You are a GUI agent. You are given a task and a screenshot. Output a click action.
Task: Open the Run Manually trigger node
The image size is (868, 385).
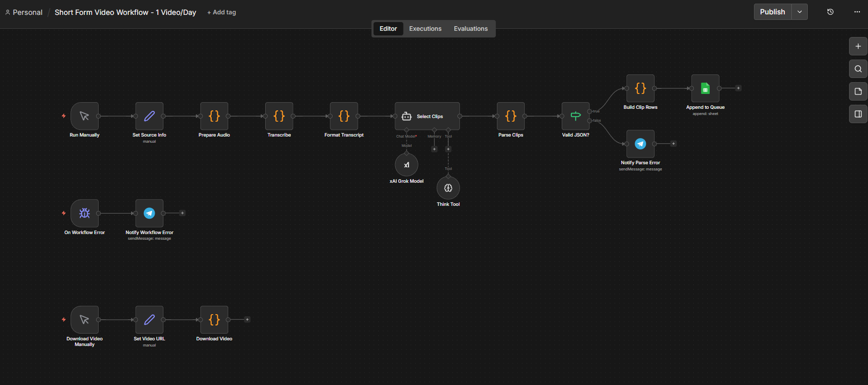pos(84,116)
